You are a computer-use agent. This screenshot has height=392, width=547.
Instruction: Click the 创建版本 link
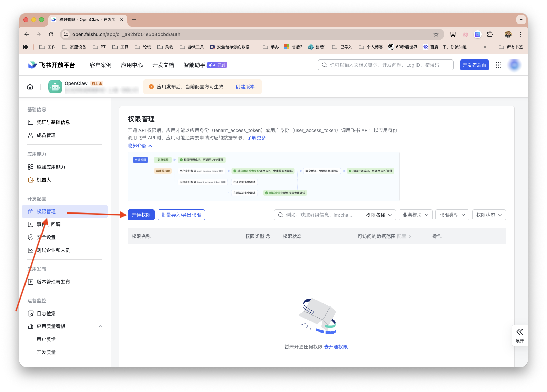click(x=245, y=87)
